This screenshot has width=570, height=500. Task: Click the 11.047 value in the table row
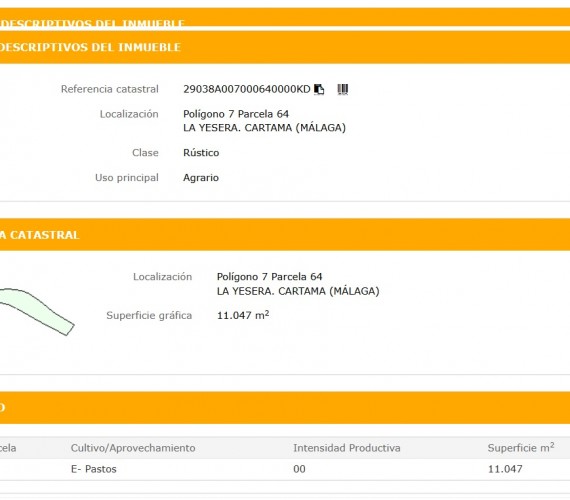point(505,469)
